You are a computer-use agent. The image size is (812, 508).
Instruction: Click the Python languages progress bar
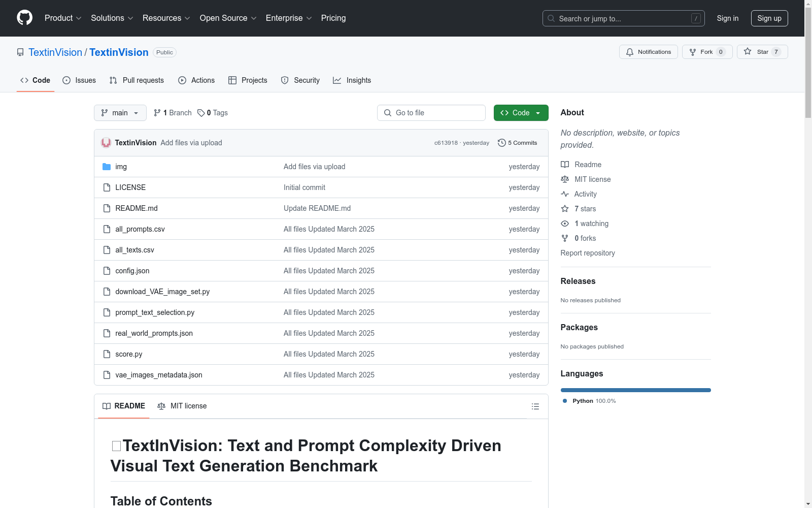point(636,390)
